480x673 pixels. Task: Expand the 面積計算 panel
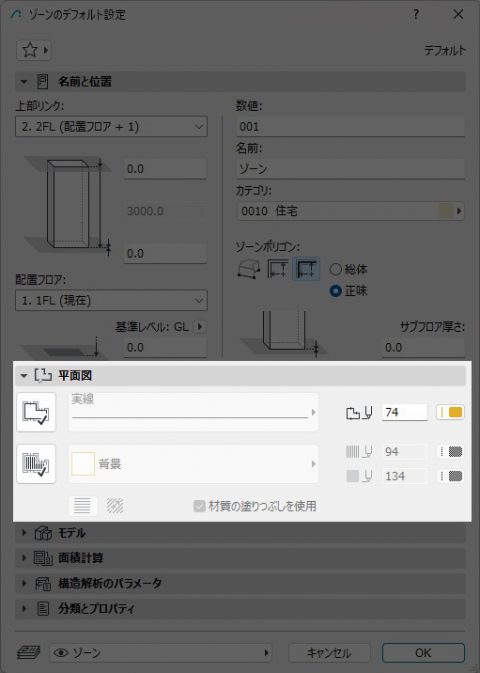24,558
